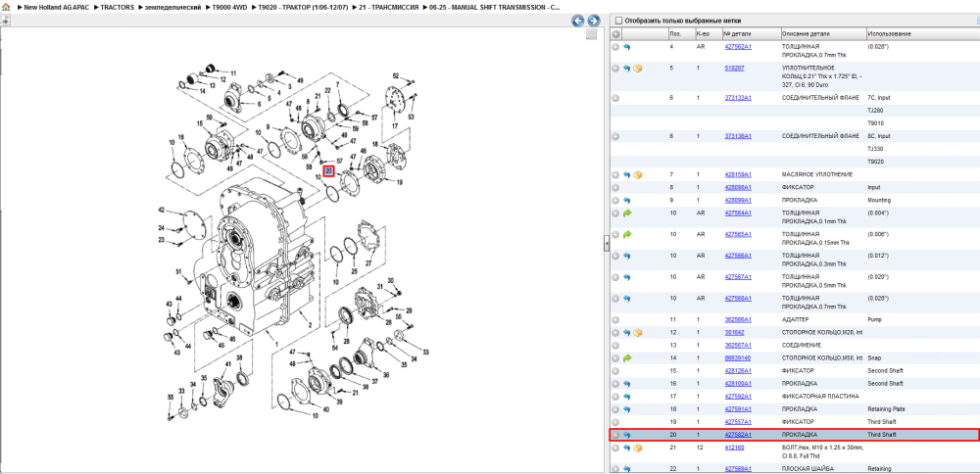Select highlighted callout 20 in the diagram
This screenshot has height=474, width=980.
(328, 170)
